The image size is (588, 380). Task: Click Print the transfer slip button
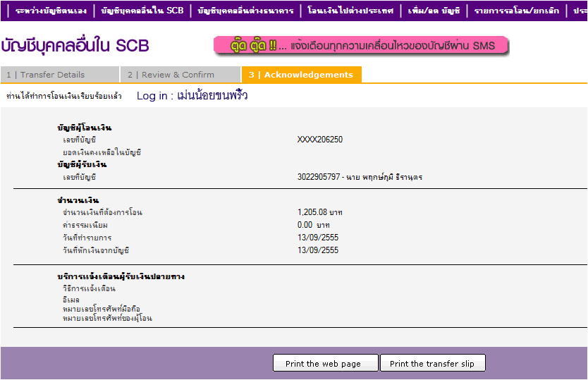[x=433, y=363]
